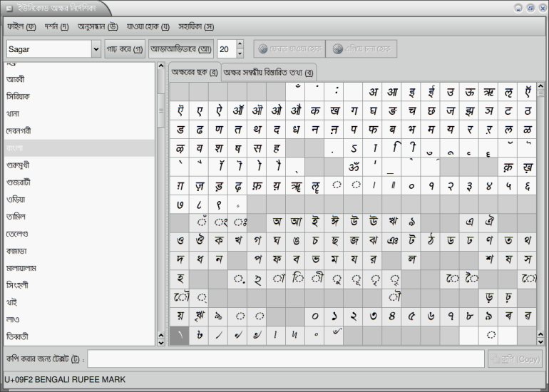This screenshot has width=549, height=392.
Task: Open the অনুসন্ধান (Search) menu
Action: [98, 26]
